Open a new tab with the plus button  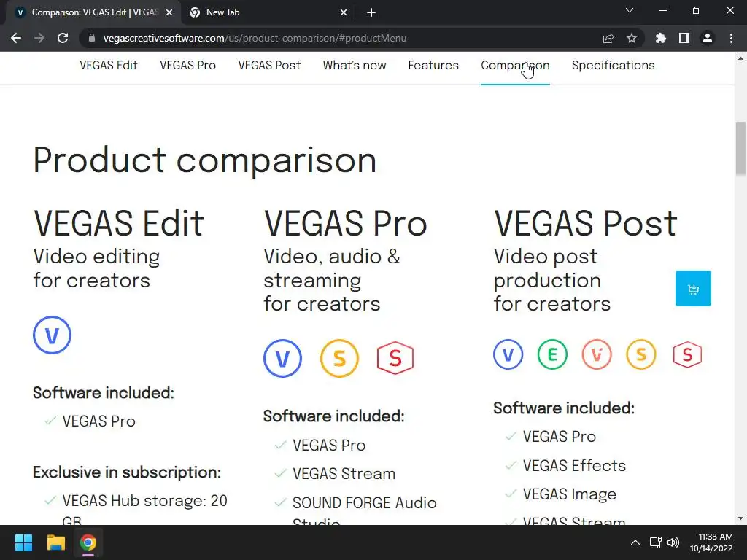point(371,12)
